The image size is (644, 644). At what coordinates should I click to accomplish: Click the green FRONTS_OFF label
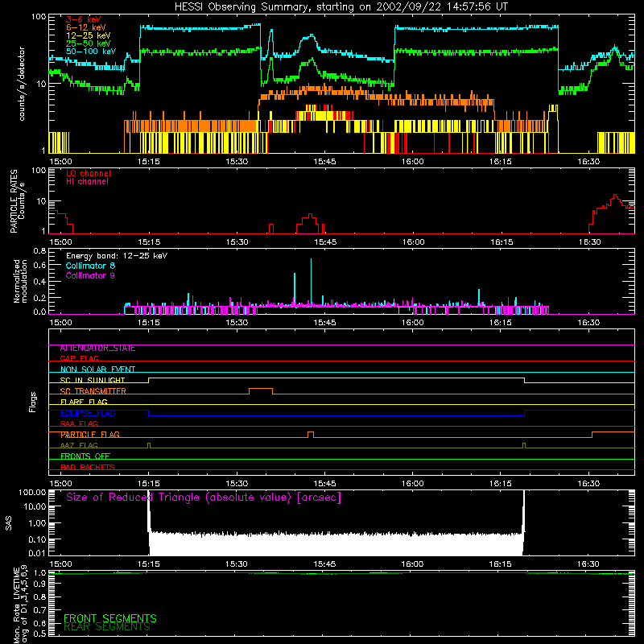tap(85, 456)
